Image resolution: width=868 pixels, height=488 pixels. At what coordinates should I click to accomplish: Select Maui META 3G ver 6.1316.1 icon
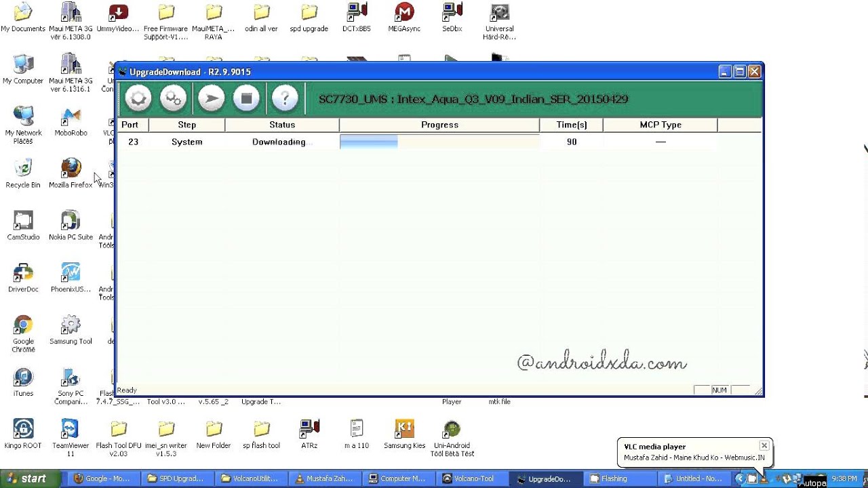click(71, 73)
